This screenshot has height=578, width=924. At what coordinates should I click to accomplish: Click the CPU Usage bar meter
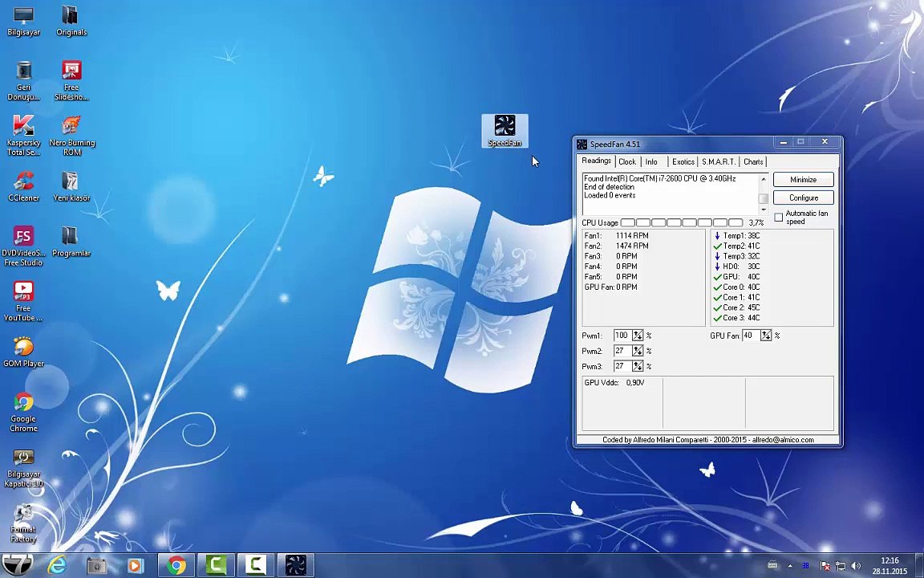pyautogui.click(x=682, y=223)
